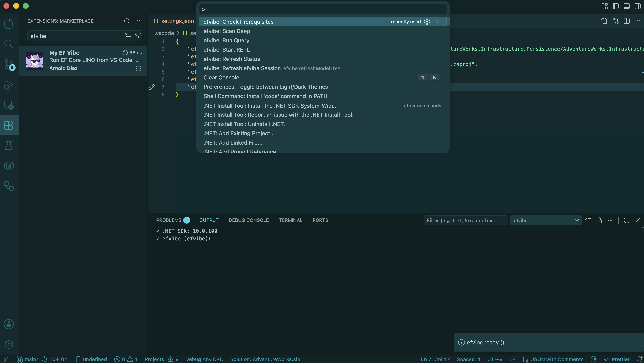Switch to the DEBUG CONSOLE tab
The image size is (644, 363).
pyautogui.click(x=249, y=220)
